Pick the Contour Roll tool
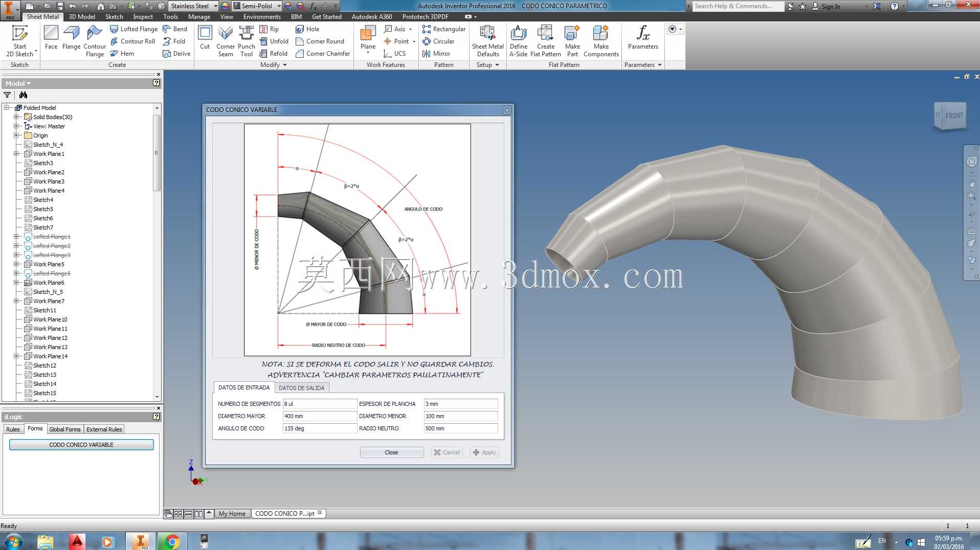 click(x=132, y=41)
